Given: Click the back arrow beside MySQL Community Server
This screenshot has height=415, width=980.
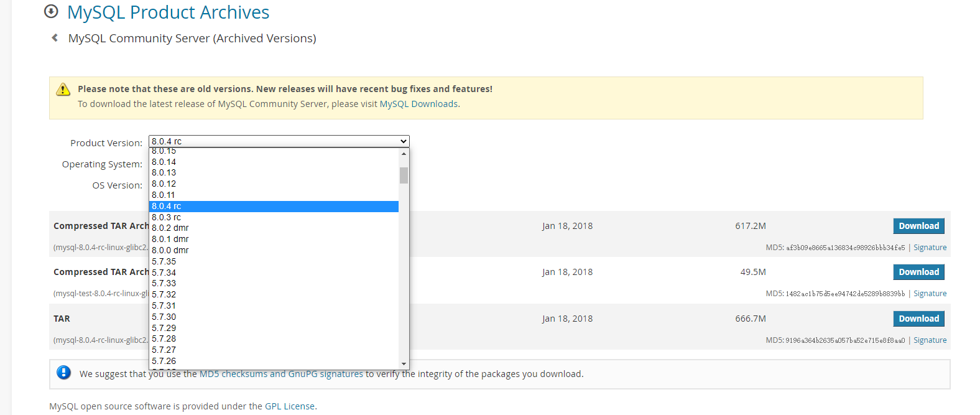Looking at the screenshot, I should (55, 38).
